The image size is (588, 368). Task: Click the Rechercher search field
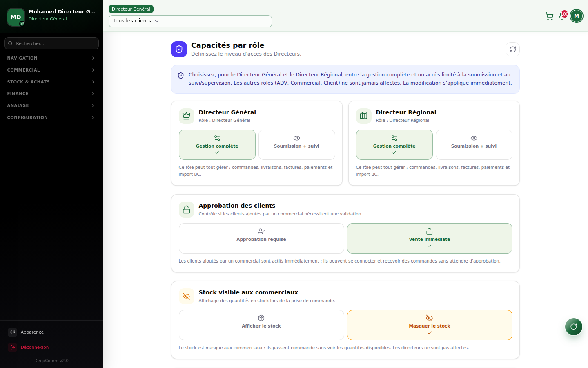click(51, 43)
